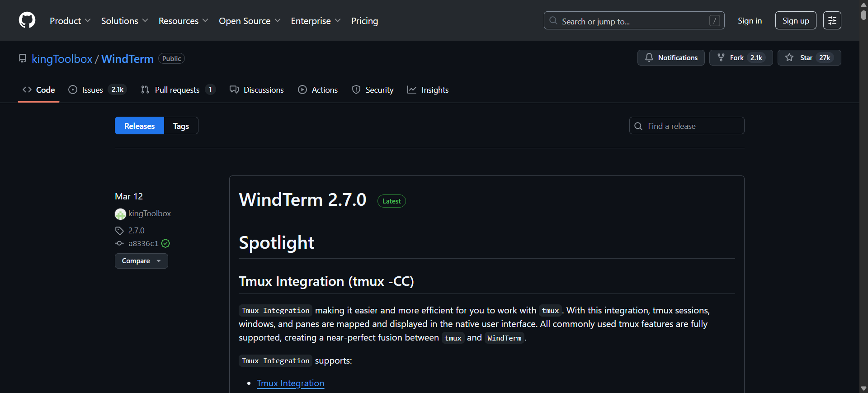Click the Sign up button
Screen dimensions: 868x393
point(796,20)
